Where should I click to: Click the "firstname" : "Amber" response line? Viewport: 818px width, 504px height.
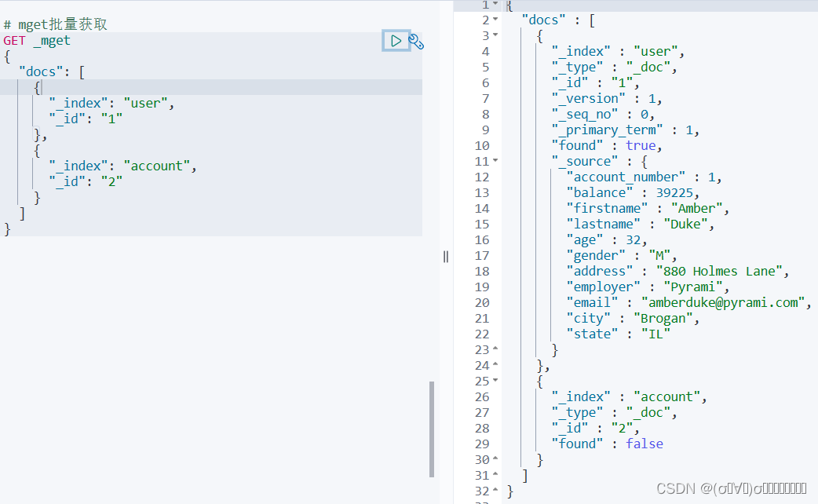(648, 208)
